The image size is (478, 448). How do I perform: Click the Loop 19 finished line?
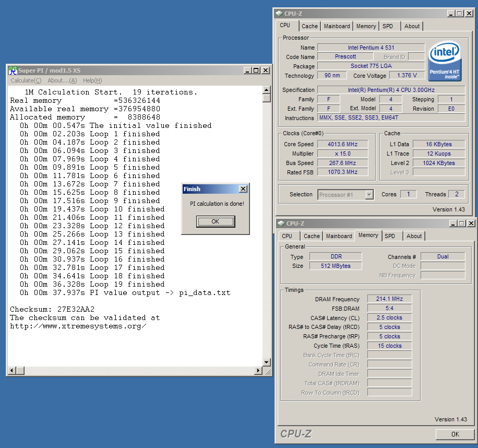tap(92, 284)
